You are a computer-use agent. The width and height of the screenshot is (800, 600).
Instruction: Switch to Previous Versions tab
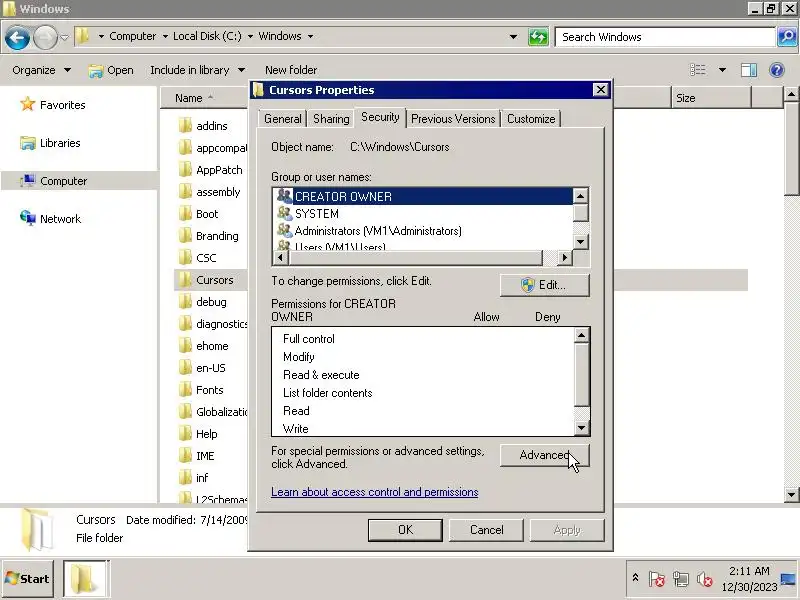[453, 119]
